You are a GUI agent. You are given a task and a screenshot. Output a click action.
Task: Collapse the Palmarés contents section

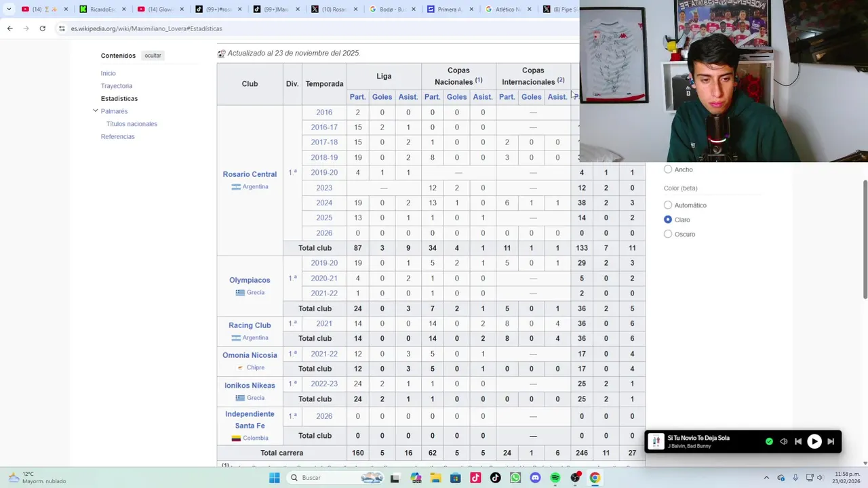96,110
